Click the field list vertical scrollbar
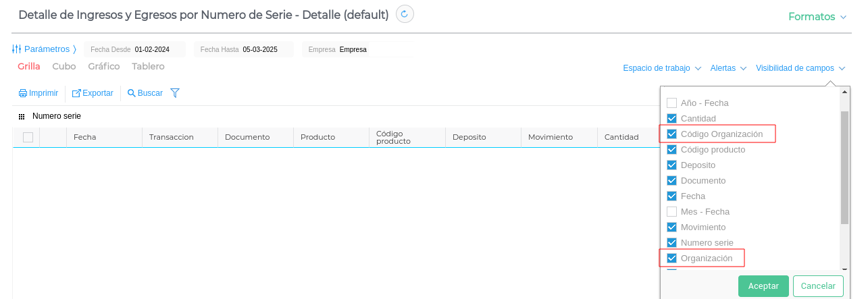868x299 pixels. coord(844,167)
